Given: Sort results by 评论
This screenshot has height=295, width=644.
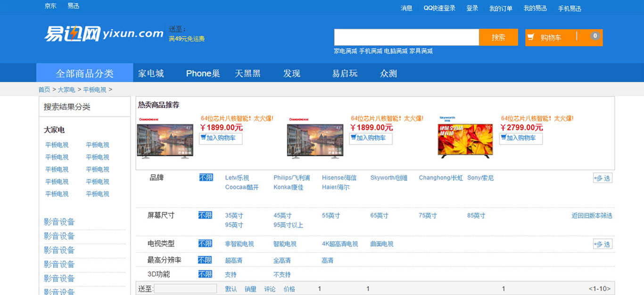Looking at the screenshot, I should [270, 289].
